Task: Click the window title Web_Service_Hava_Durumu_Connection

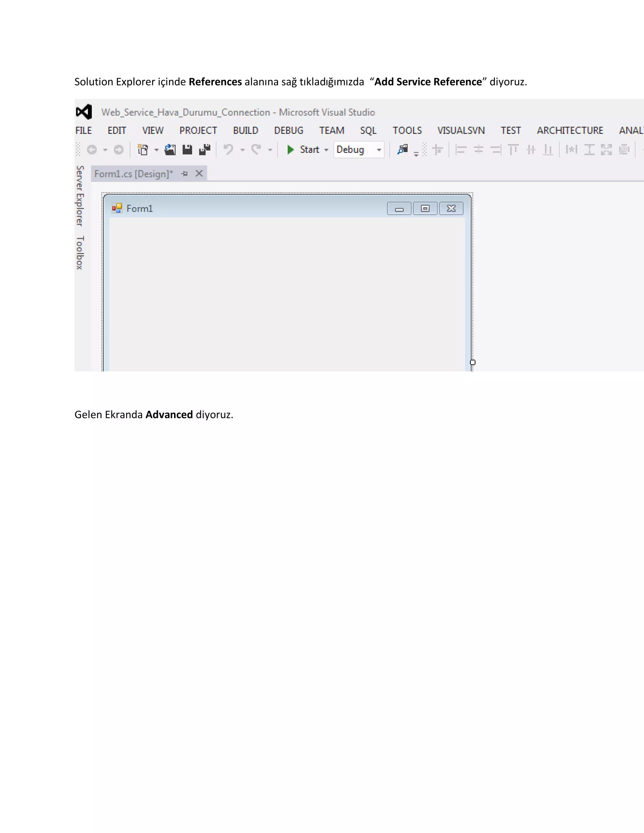Action: coord(186,112)
